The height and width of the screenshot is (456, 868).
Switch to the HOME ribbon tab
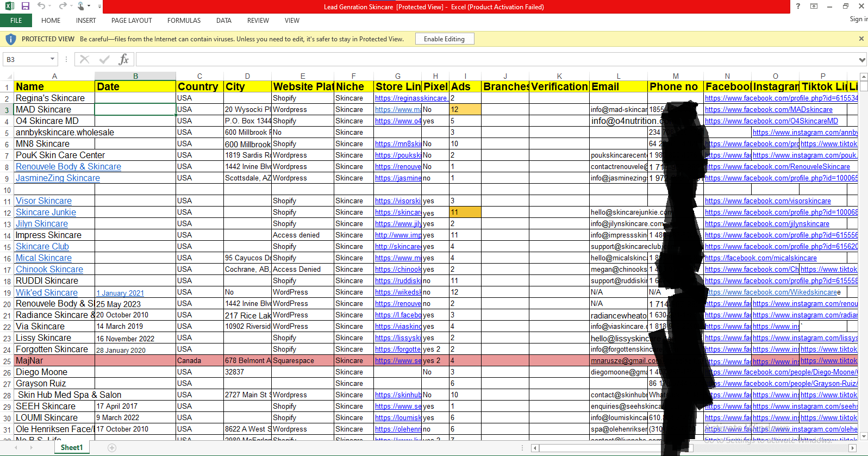point(51,21)
